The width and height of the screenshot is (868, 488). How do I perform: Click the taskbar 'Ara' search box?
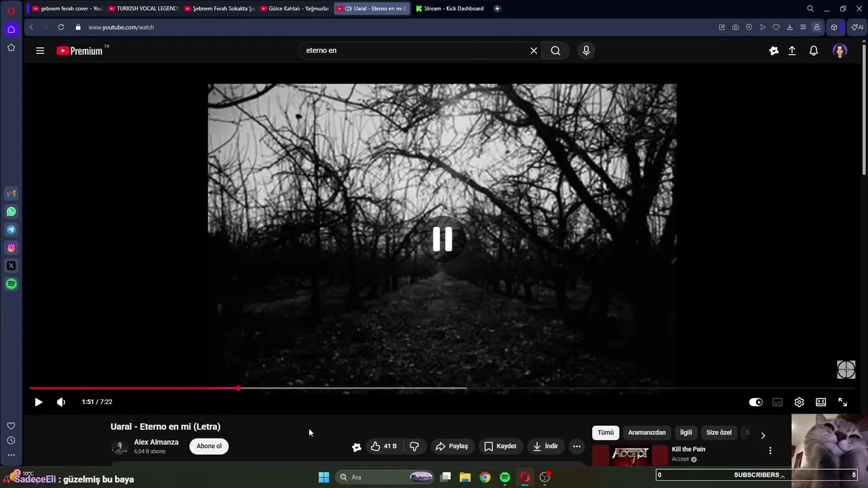tap(384, 477)
